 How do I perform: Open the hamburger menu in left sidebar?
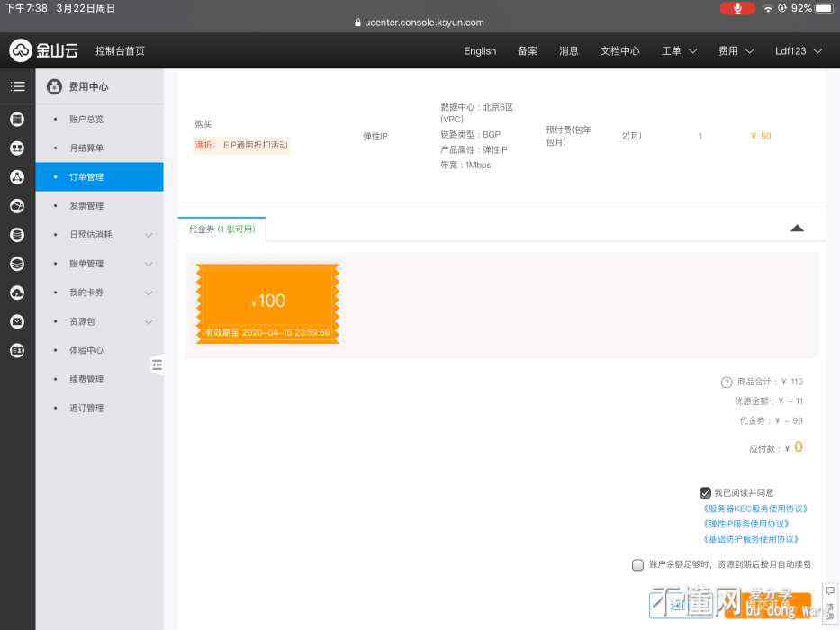(x=17, y=86)
